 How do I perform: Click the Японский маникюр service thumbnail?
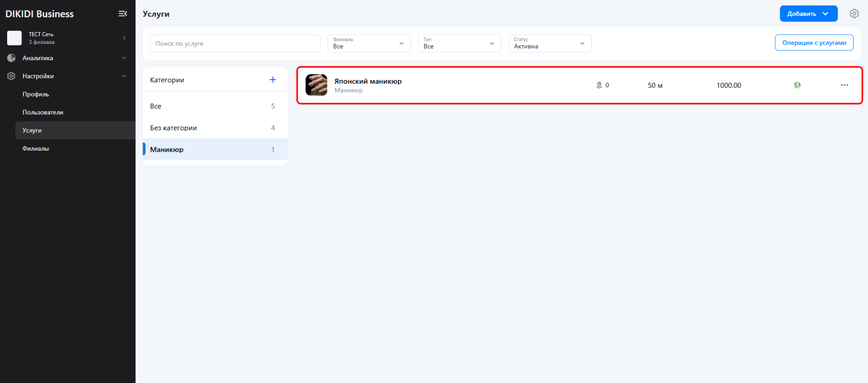pyautogui.click(x=316, y=85)
